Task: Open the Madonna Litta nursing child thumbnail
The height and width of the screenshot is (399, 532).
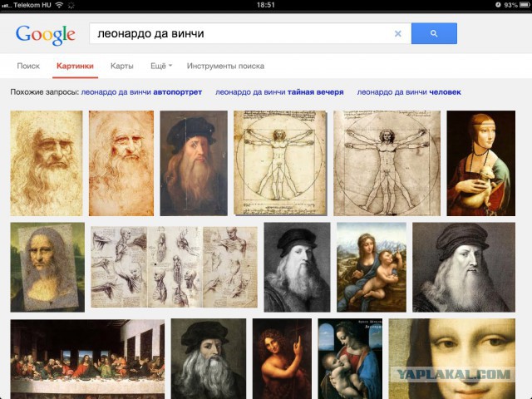Action: coord(350,359)
